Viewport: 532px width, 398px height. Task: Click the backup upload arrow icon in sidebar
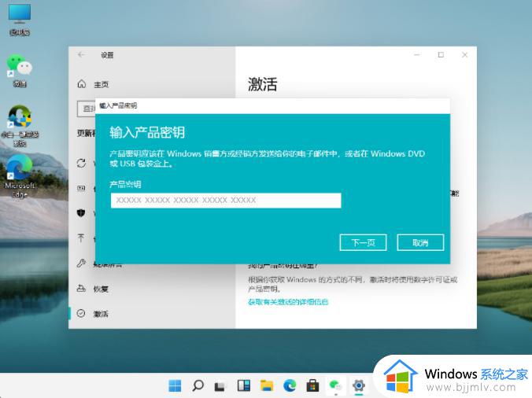81,238
